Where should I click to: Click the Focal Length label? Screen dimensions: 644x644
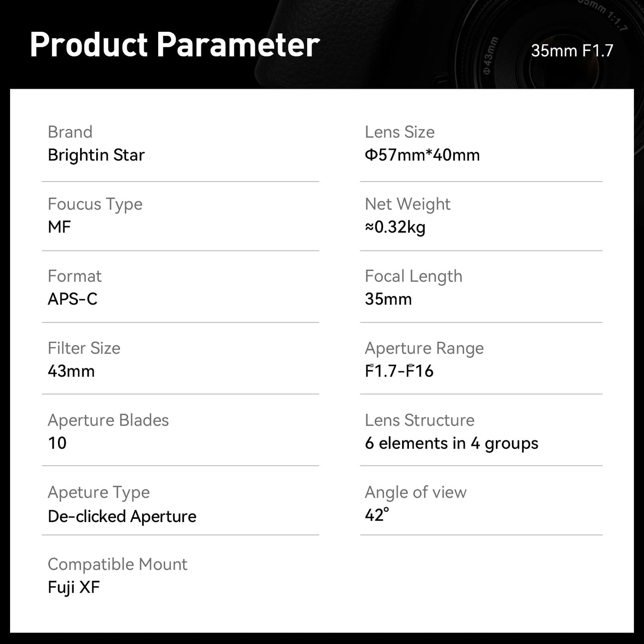point(414,276)
